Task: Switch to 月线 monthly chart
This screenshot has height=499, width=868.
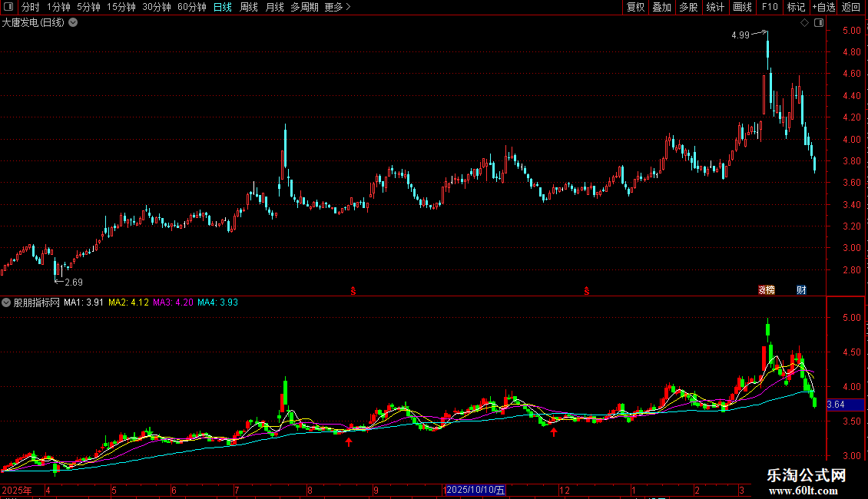Action: 274,7
